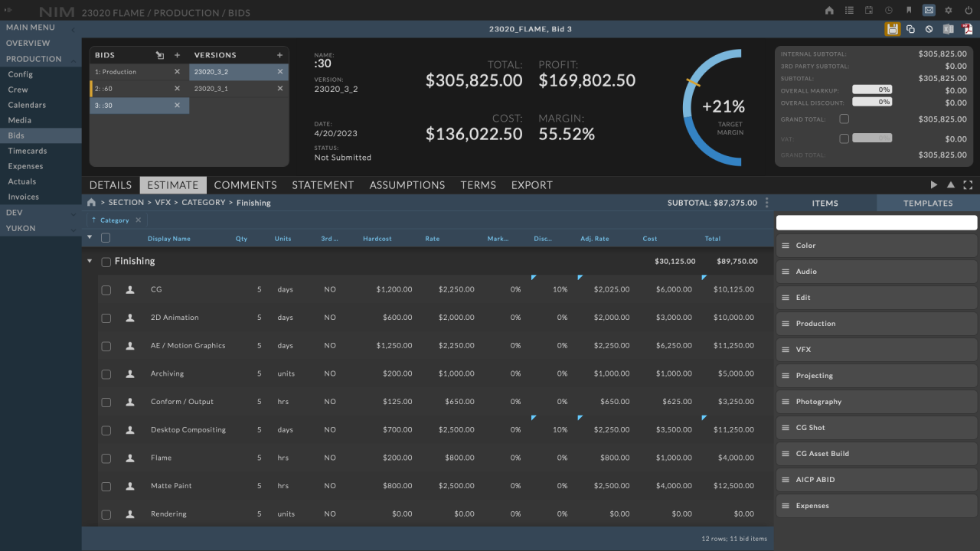
Task: Set the Overall Markup percentage field
Action: 871,90
